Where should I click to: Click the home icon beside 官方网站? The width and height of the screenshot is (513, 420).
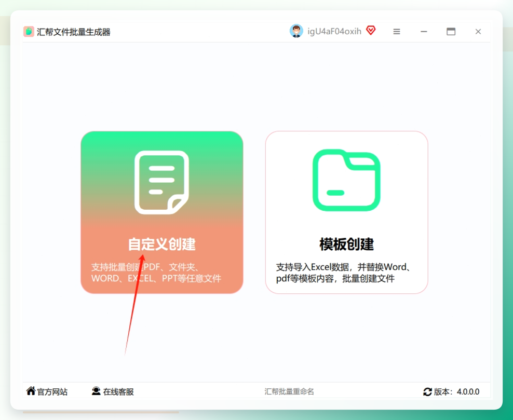coord(31,391)
